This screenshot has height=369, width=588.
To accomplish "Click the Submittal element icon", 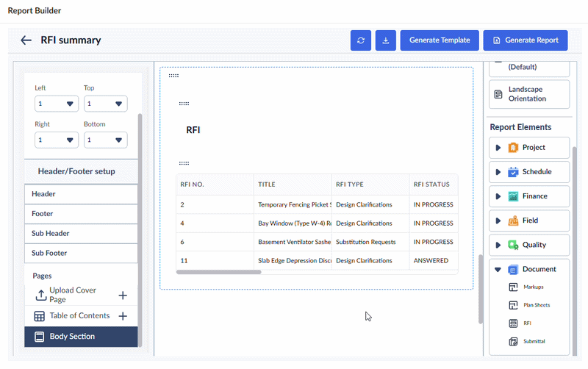I will pyautogui.click(x=513, y=342).
